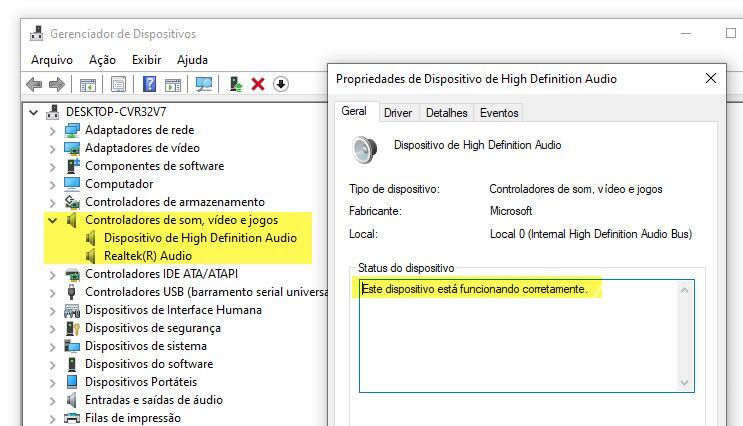The image size is (743, 426).
Task: Select Realtek(R) Audio tree item
Action: pyautogui.click(x=148, y=256)
